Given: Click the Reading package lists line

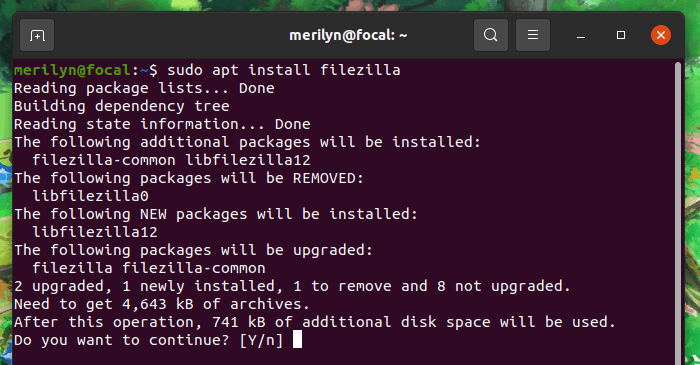Looking at the screenshot, I should pos(144,88).
